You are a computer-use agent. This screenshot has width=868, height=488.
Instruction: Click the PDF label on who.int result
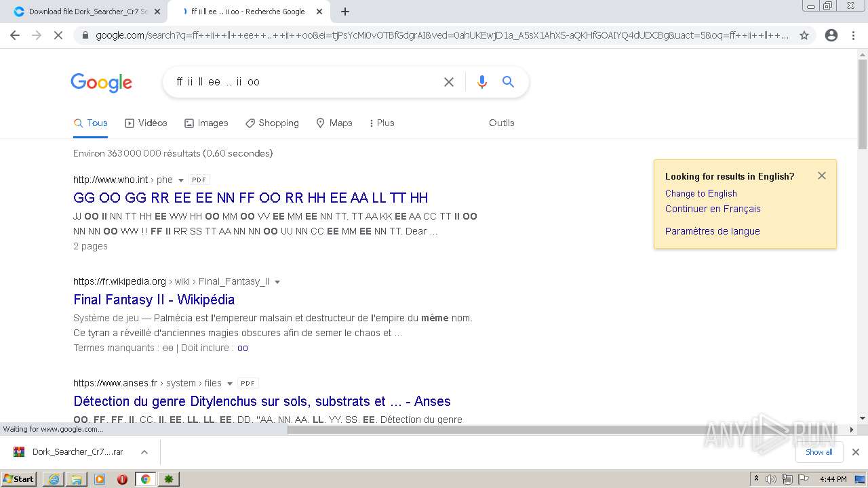pyautogui.click(x=199, y=180)
